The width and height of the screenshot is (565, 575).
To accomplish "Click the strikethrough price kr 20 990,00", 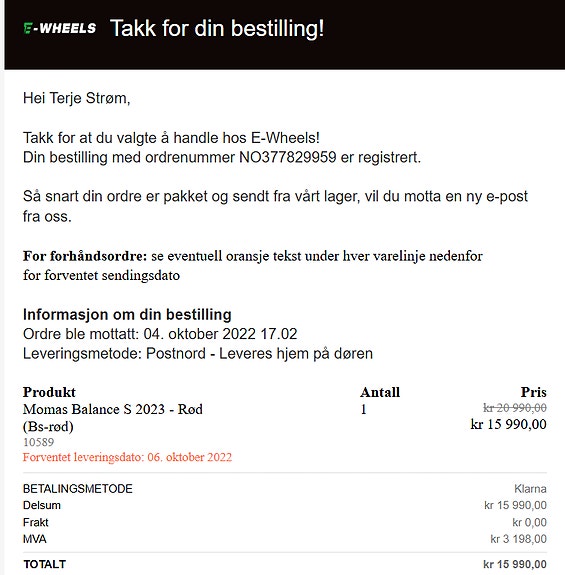I will click(515, 407).
